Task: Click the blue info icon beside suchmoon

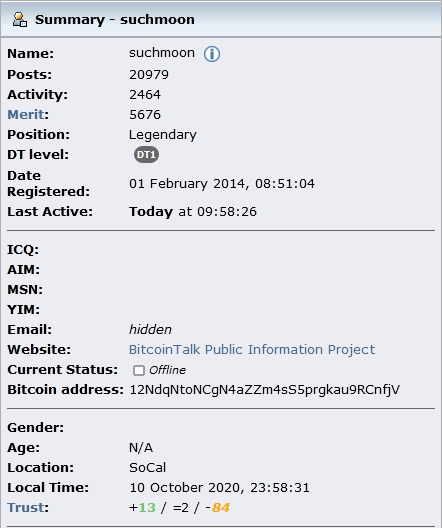Action: coord(212,54)
